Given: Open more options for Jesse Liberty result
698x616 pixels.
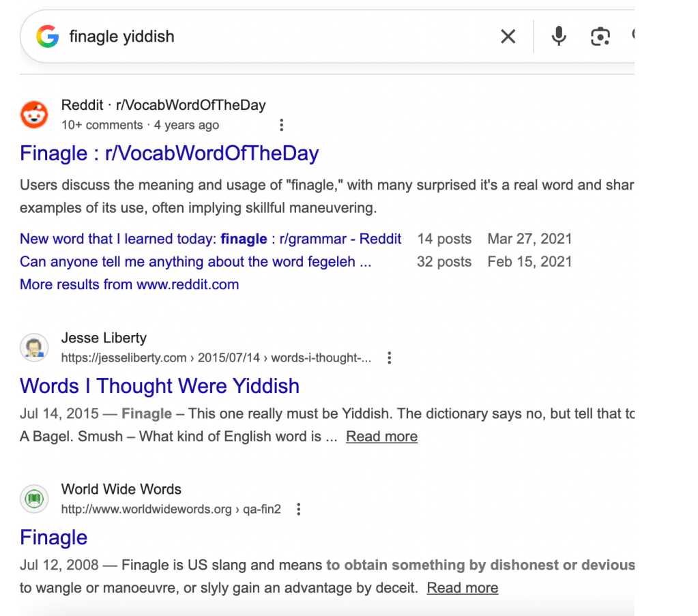Looking at the screenshot, I should click(x=389, y=357).
